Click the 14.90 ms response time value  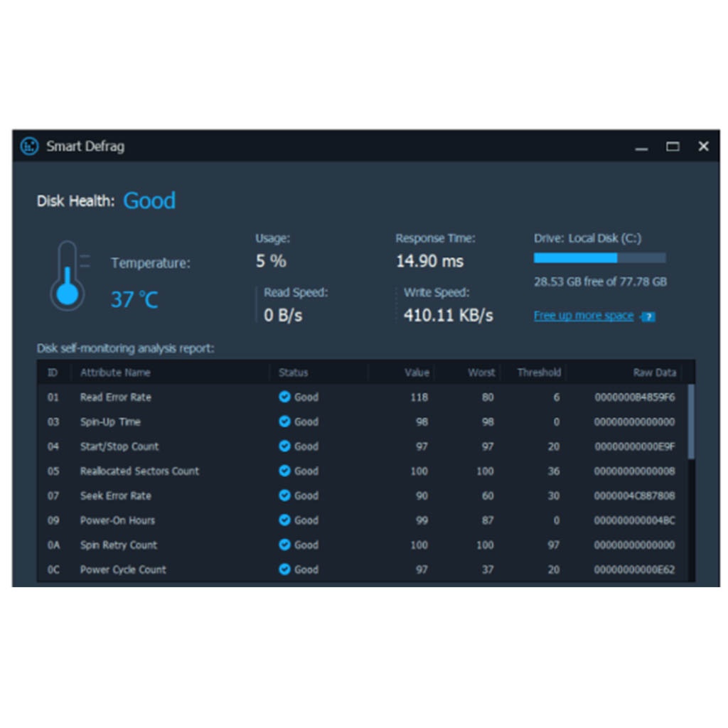429,261
